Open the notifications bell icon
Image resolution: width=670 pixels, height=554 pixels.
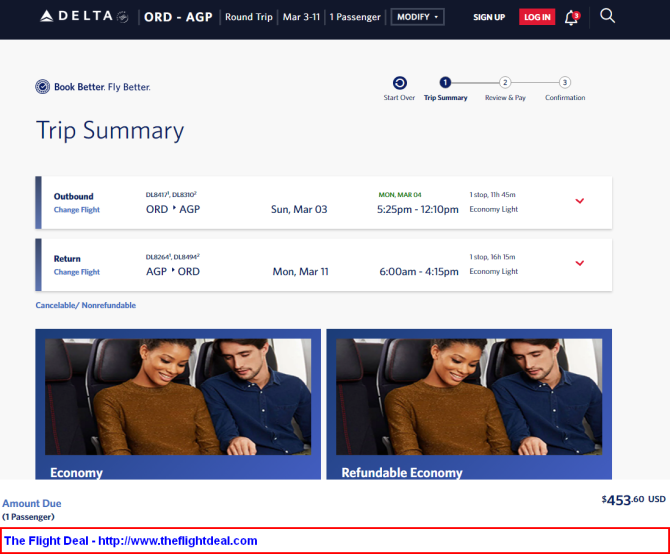coord(572,18)
